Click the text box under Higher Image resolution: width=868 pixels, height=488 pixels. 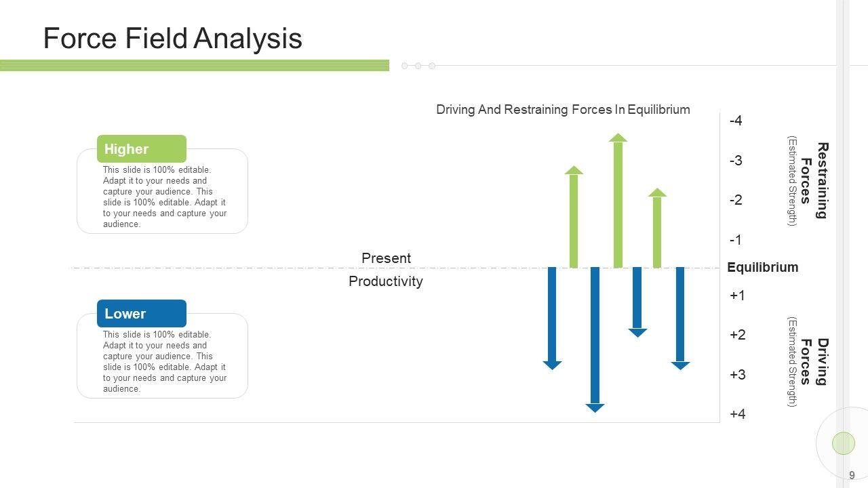(x=164, y=197)
